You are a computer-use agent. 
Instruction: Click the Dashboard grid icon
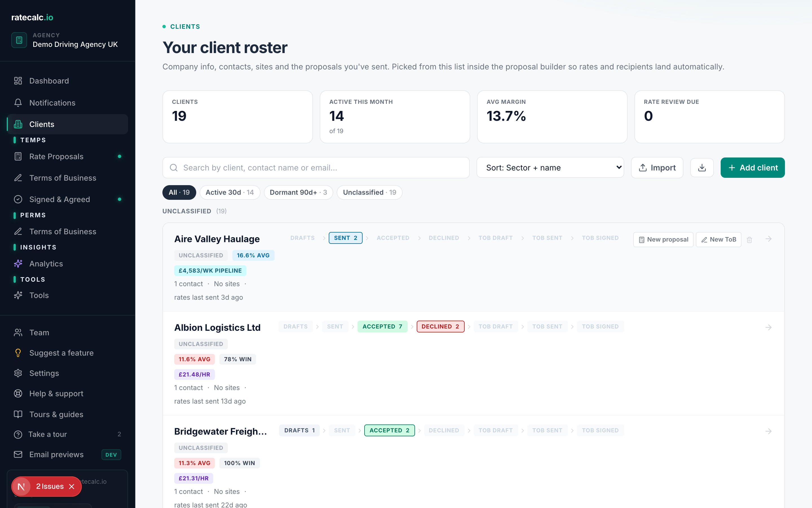[x=18, y=81]
